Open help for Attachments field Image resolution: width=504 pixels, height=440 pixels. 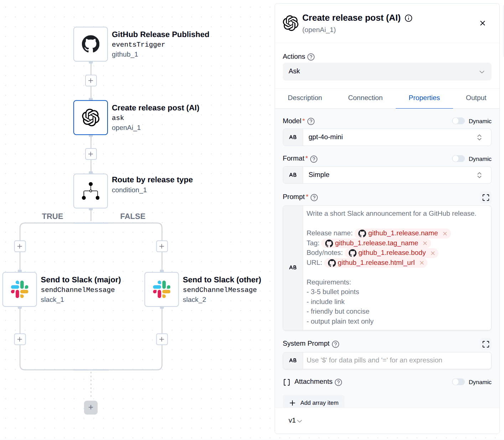[338, 382]
